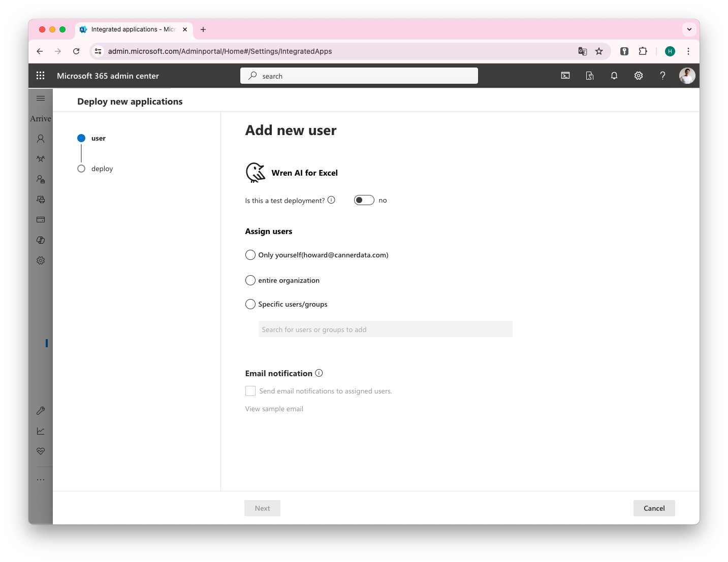Close the Integrated applications tab
Screen dimensions: 728x562
pyautogui.click(x=185, y=29)
